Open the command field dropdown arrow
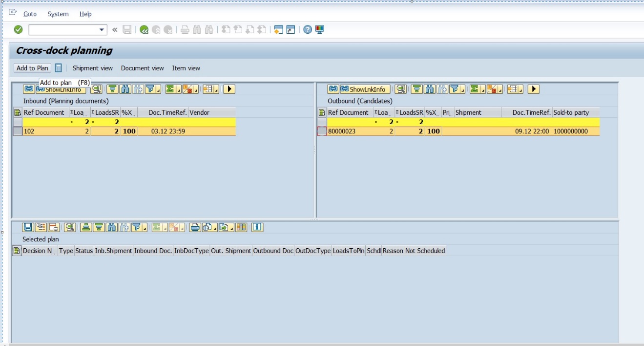This screenshot has width=644, height=346. [102, 30]
